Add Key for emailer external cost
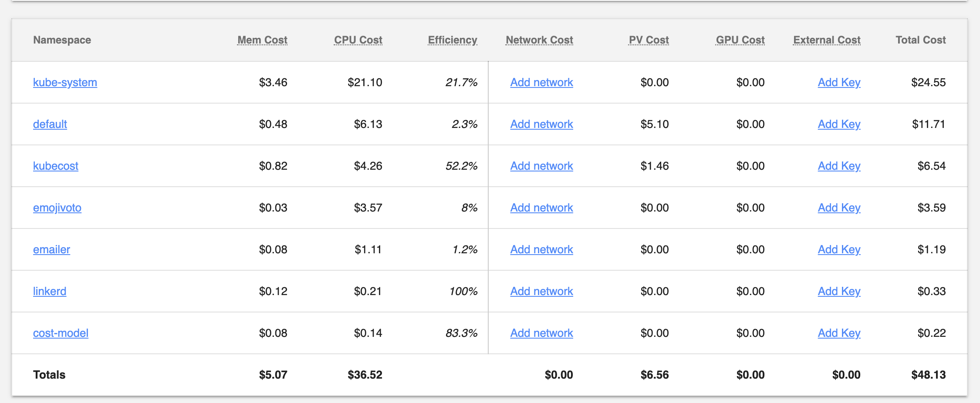The height and width of the screenshot is (403, 980). (839, 249)
